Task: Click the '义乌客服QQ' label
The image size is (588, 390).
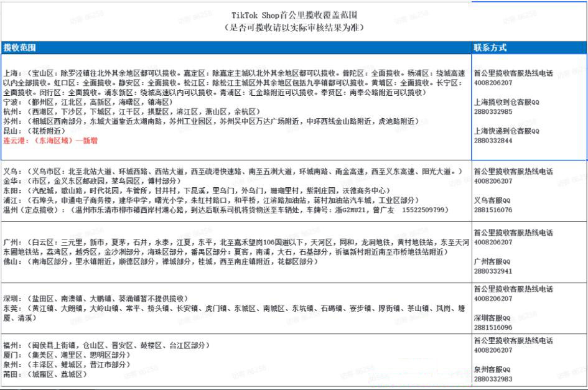Action: (x=492, y=201)
